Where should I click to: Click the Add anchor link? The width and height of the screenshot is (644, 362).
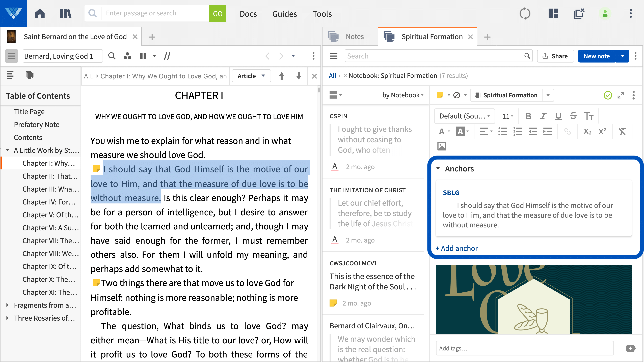(457, 248)
